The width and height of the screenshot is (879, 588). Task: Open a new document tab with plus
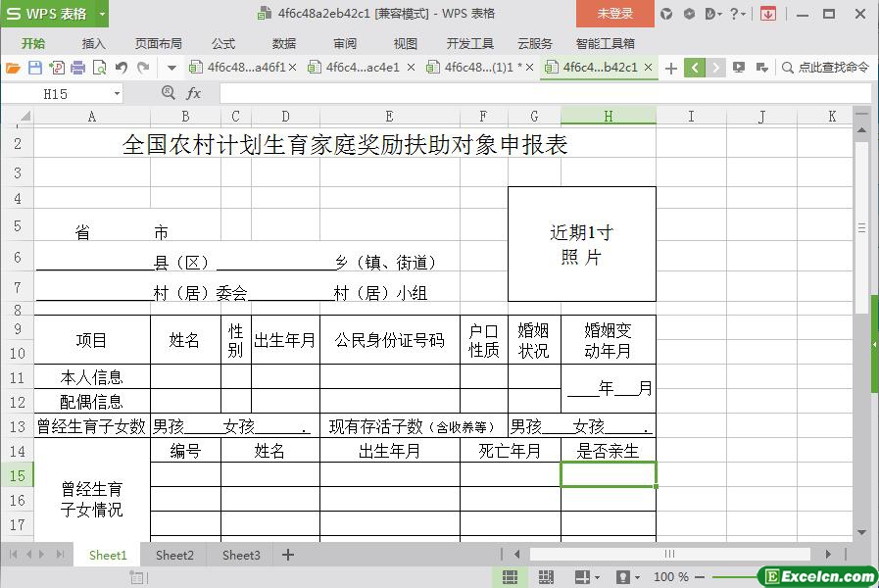tap(671, 68)
